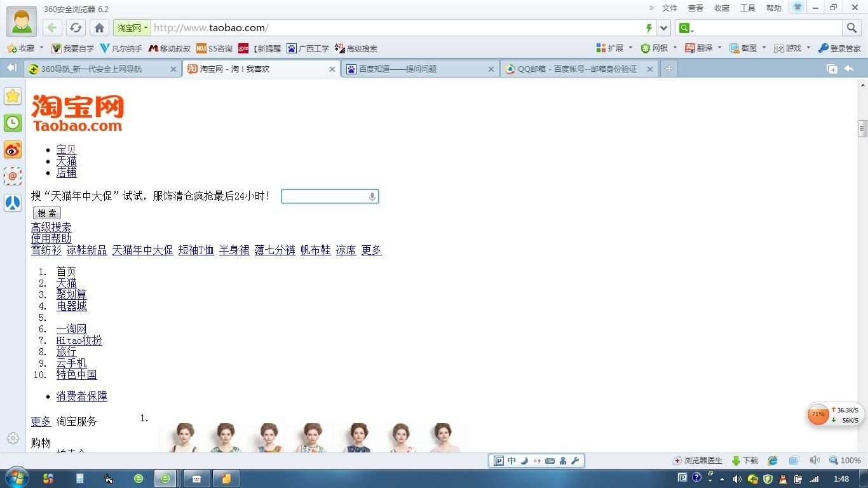The width and height of the screenshot is (868, 488).
Task: Open the 移动叔叔 bookmark
Action: click(170, 48)
